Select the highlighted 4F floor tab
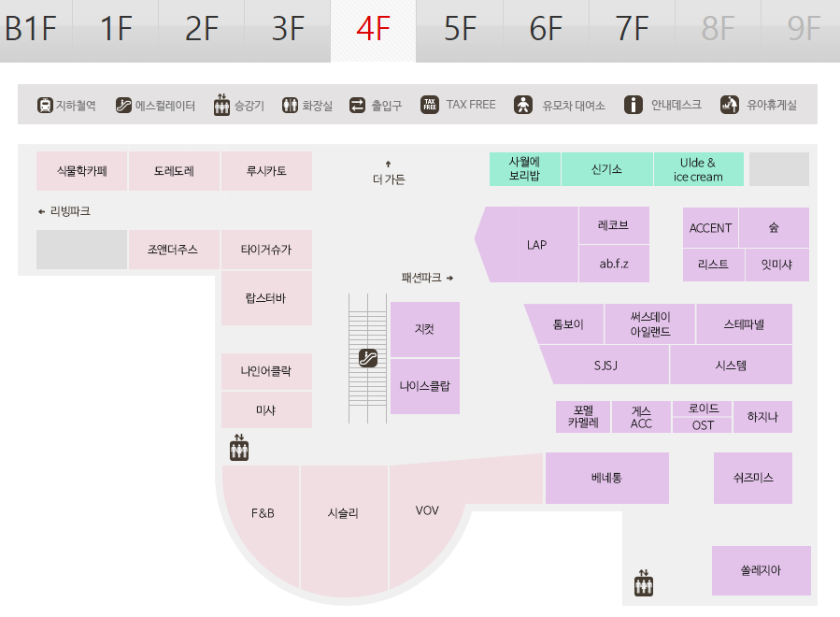 (x=374, y=30)
